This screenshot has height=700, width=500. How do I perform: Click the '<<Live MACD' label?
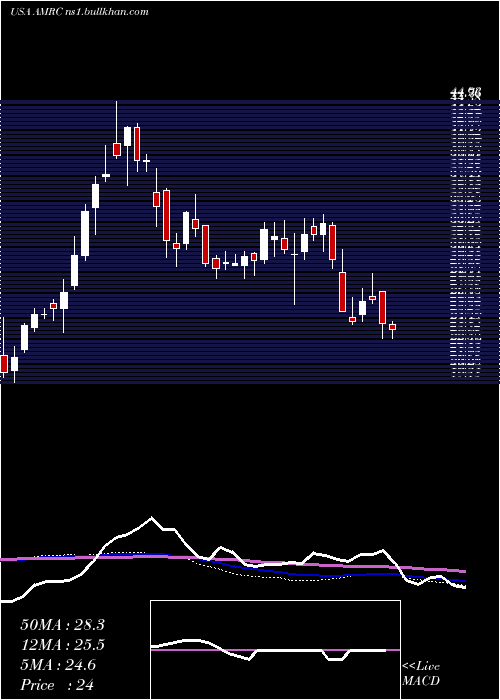(421, 673)
